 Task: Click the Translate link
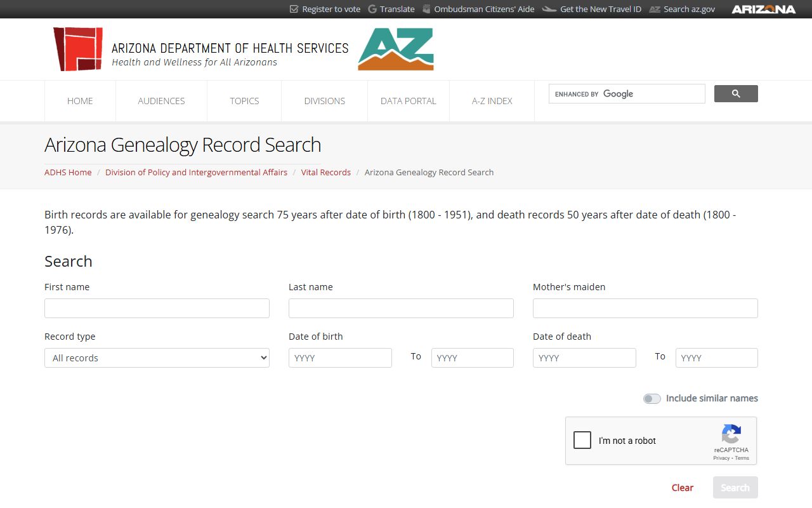(x=397, y=9)
